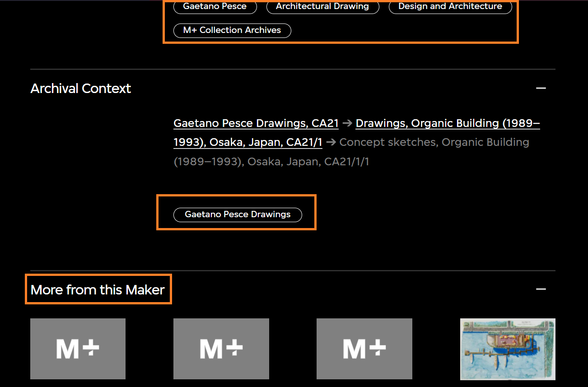Viewport: 588px width, 387px height.
Task: Open the Design and Architecture tag
Action: point(450,7)
